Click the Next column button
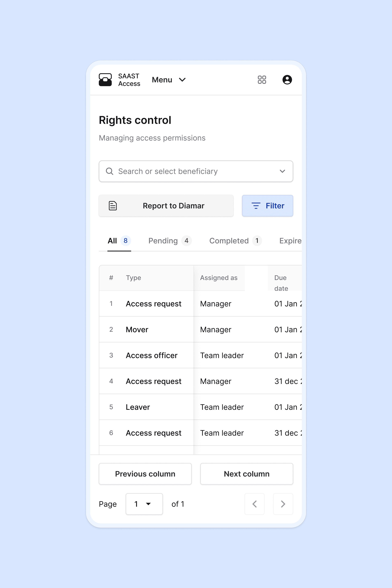Screen dimensions: 392x588 (246, 474)
